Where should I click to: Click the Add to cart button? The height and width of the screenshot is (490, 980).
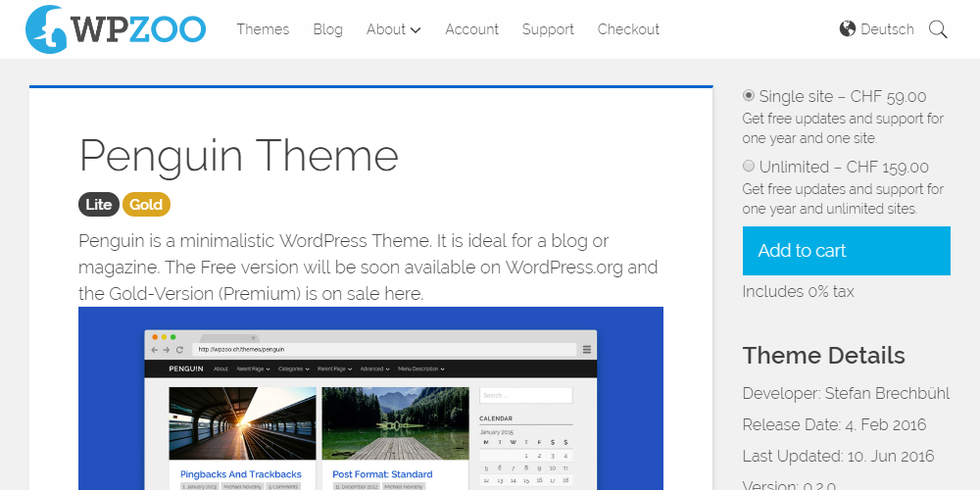coord(847,251)
